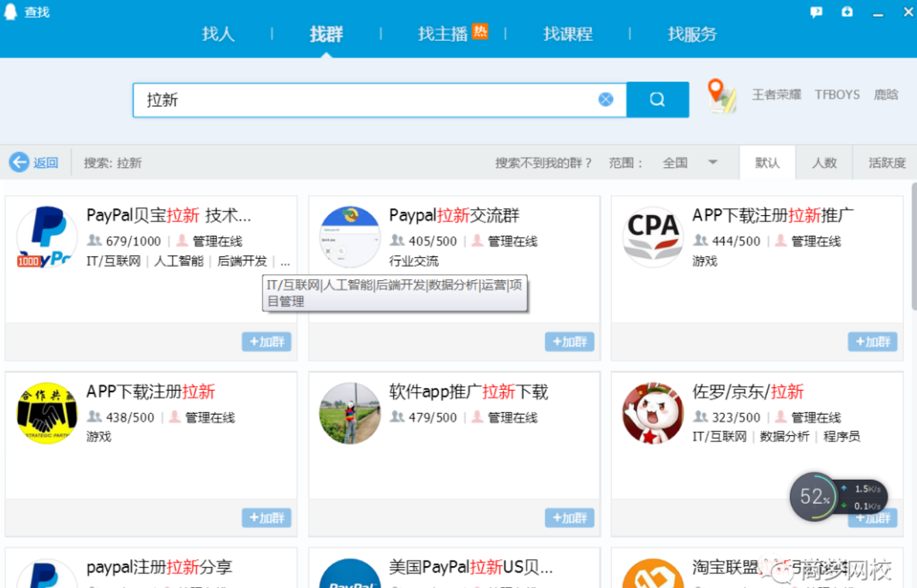Click the 全国 range selector
This screenshot has height=588, width=917.
pyautogui.click(x=675, y=162)
